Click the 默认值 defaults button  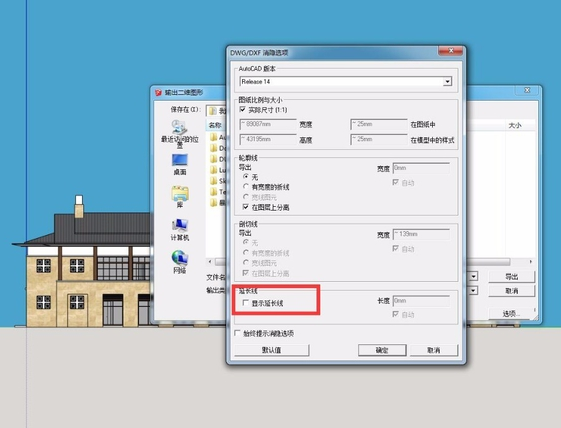coord(272,350)
